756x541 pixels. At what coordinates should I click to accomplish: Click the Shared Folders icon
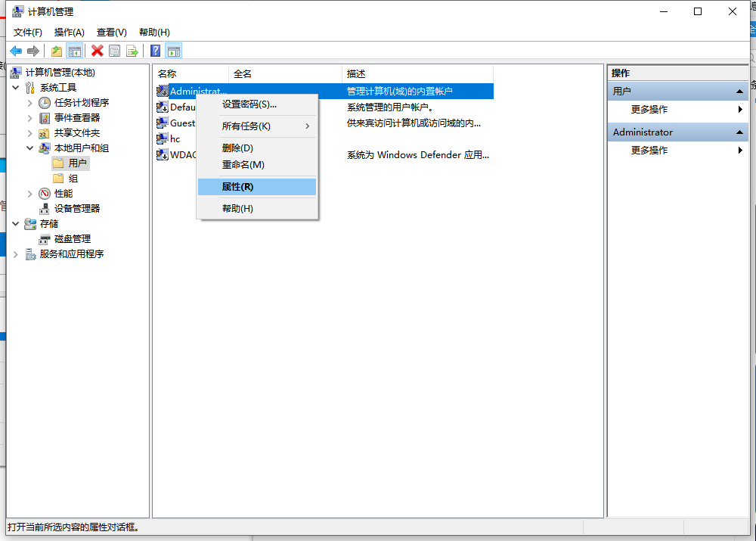[x=45, y=133]
